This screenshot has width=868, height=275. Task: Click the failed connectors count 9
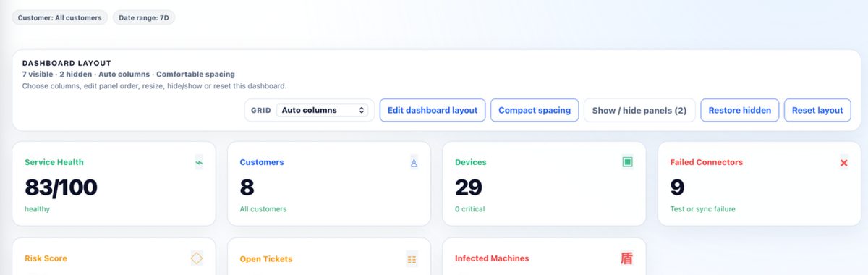(x=677, y=187)
